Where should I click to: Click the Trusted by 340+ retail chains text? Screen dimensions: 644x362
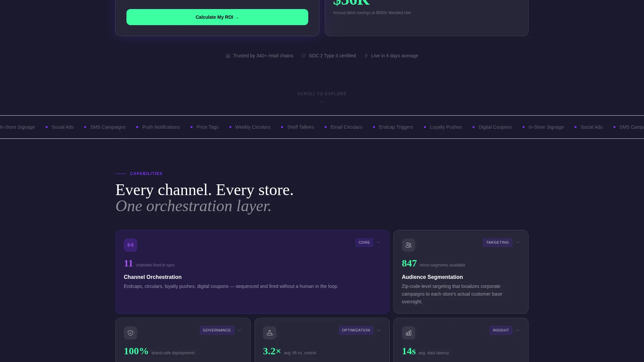click(263, 56)
